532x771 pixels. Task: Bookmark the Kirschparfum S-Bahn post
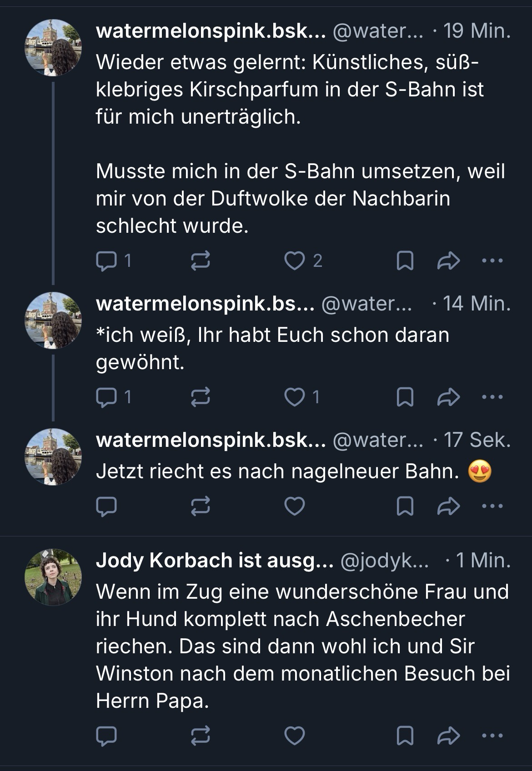click(405, 261)
